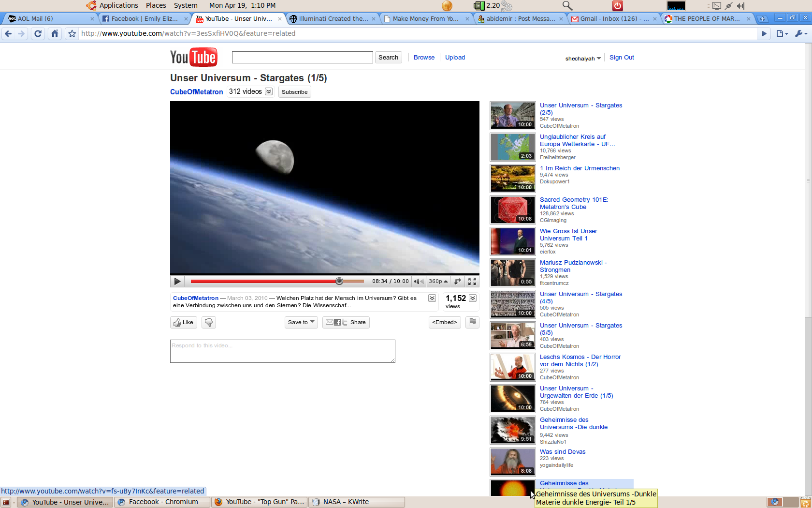The image size is (812, 508).
Task: Click the orange Firefox launcher in top panel
Action: 447,6
